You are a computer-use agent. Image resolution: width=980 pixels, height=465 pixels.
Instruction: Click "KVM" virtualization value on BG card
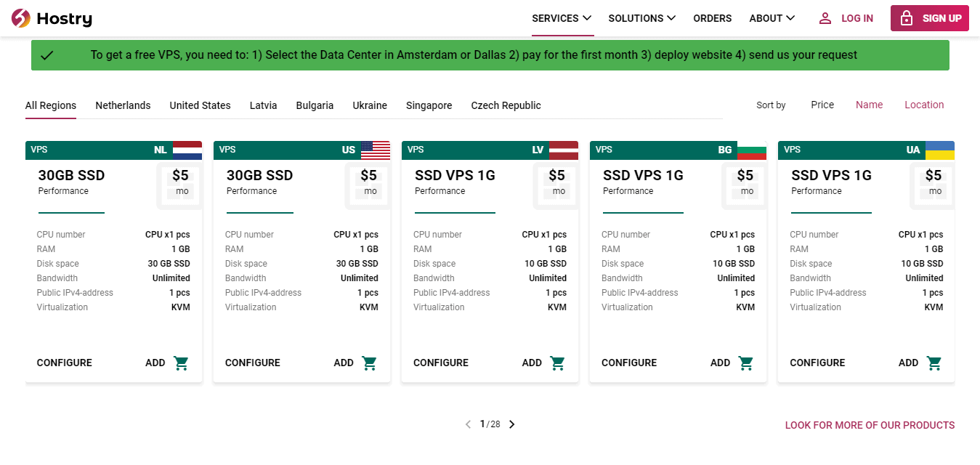click(x=745, y=307)
